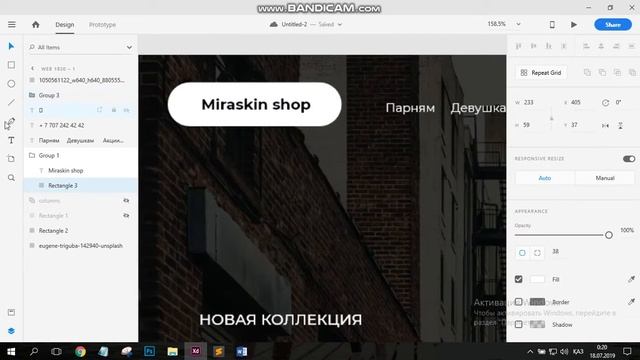Screen dimensions: 640x360
Task: Apply the Intersect boolean operation
Action: (x=617, y=73)
